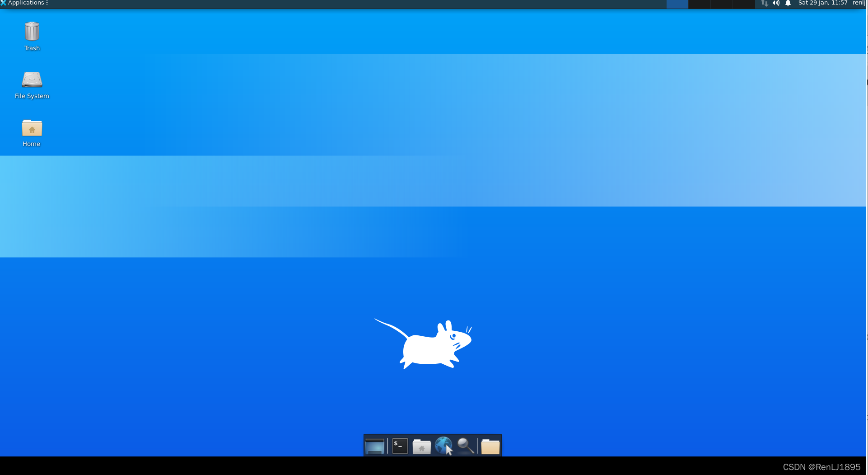Switch to the second workspace
868x475 pixels.
[x=699, y=4]
